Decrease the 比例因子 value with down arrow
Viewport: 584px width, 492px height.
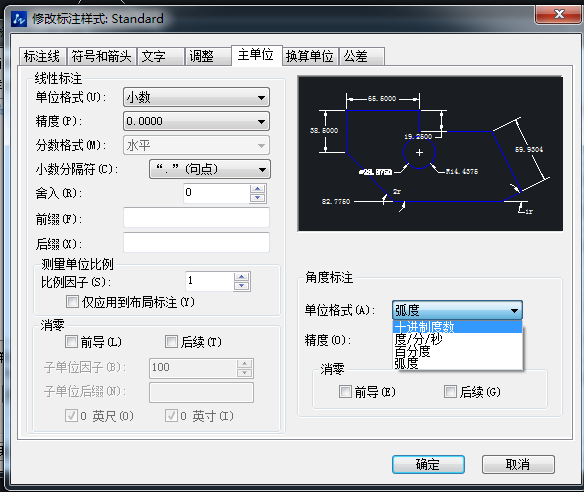(242, 286)
